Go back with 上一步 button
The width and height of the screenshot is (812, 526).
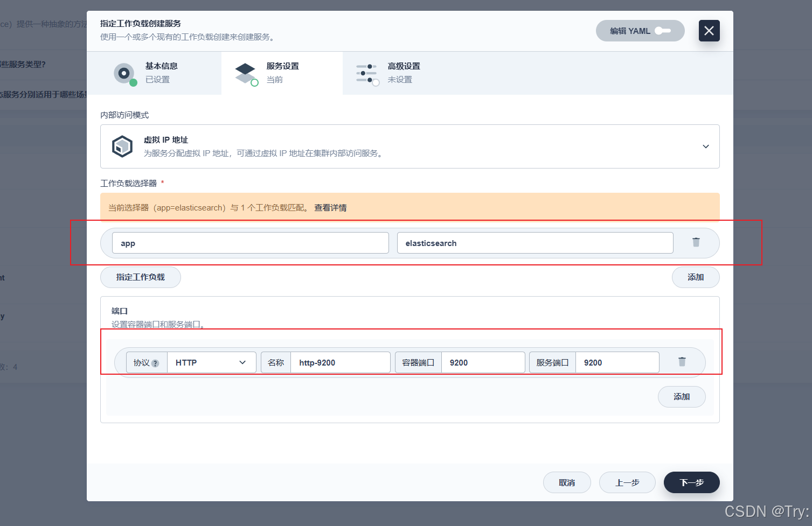pos(627,482)
